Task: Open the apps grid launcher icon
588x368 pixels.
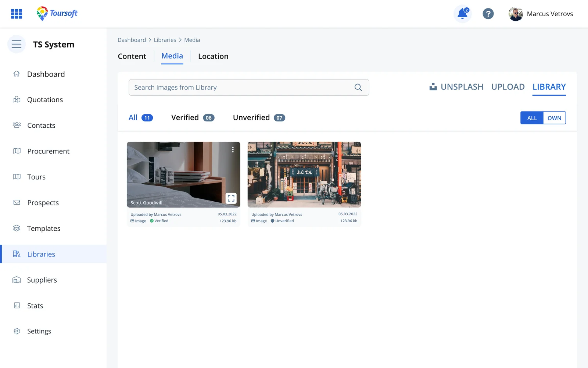Action: point(17,14)
